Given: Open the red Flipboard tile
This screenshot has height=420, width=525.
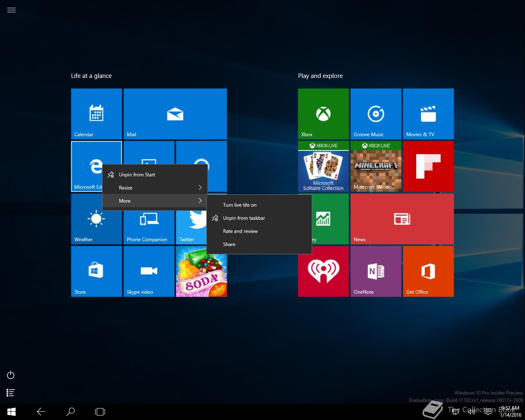Looking at the screenshot, I should (x=428, y=167).
